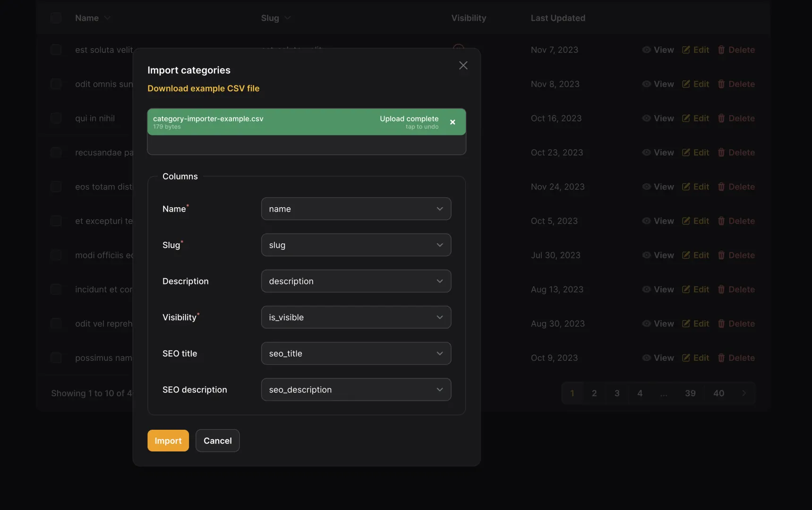Edit the category updated Aug 13, 2023
This screenshot has width=812, height=510.
tap(695, 289)
